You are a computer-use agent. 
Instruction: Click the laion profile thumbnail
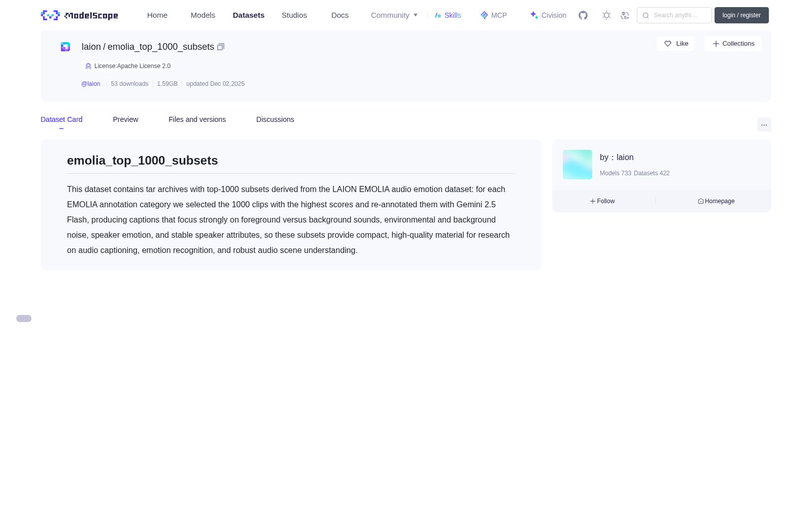[578, 165]
